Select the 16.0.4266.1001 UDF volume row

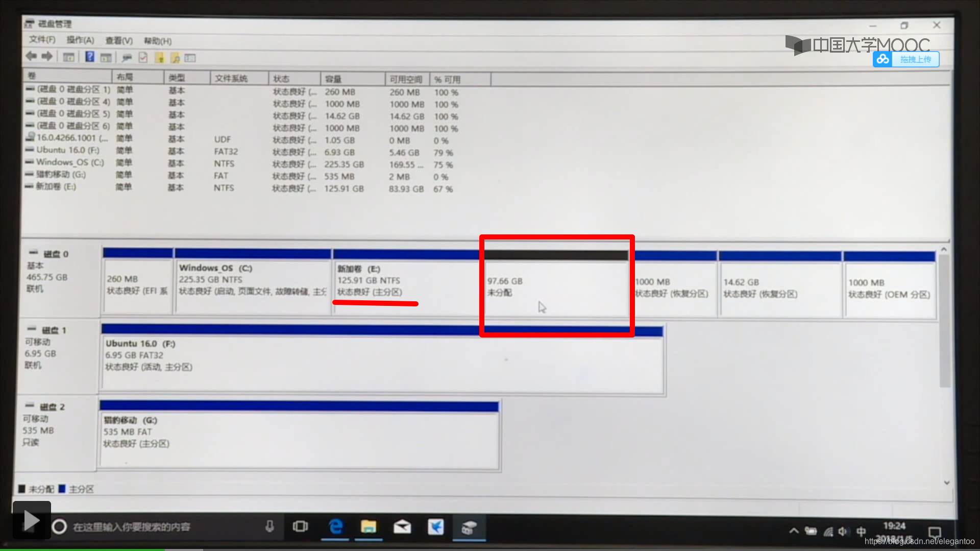[x=242, y=139]
